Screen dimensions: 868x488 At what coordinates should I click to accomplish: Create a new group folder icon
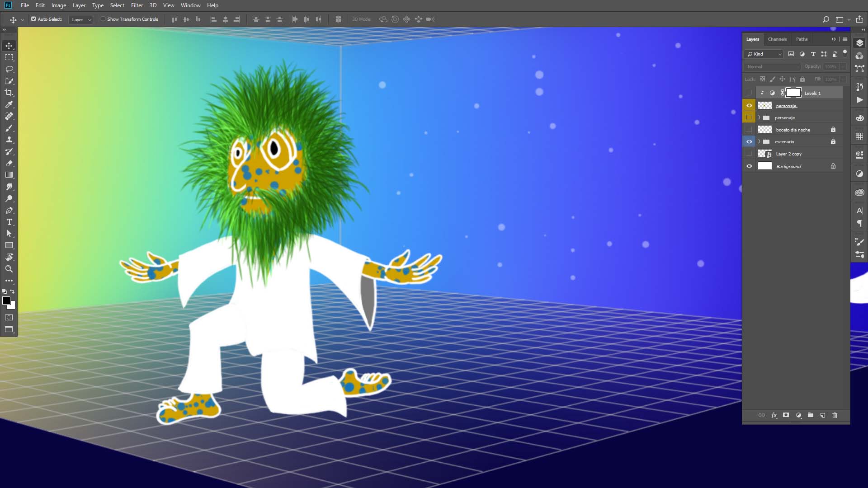811,415
